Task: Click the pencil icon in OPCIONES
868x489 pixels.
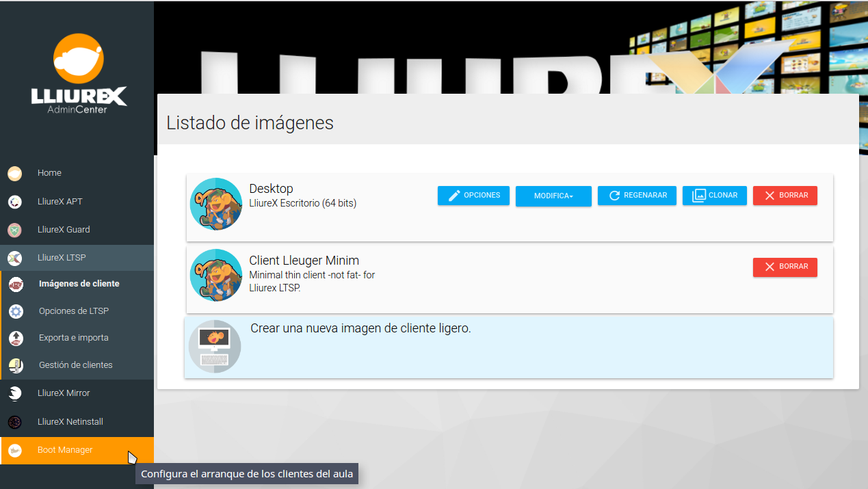Action: [x=454, y=196]
